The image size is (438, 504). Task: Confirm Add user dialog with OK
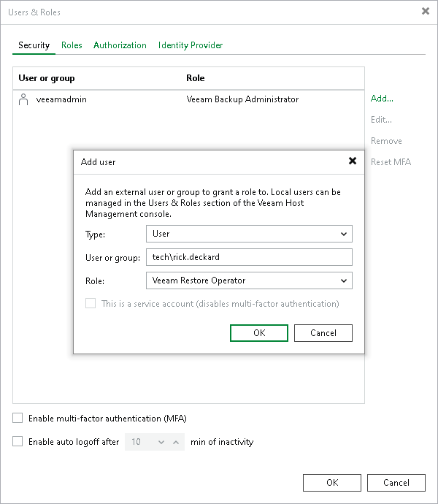[x=259, y=333]
